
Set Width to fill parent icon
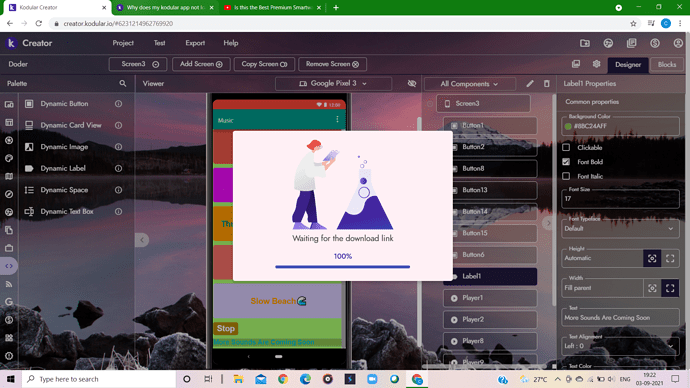point(670,288)
